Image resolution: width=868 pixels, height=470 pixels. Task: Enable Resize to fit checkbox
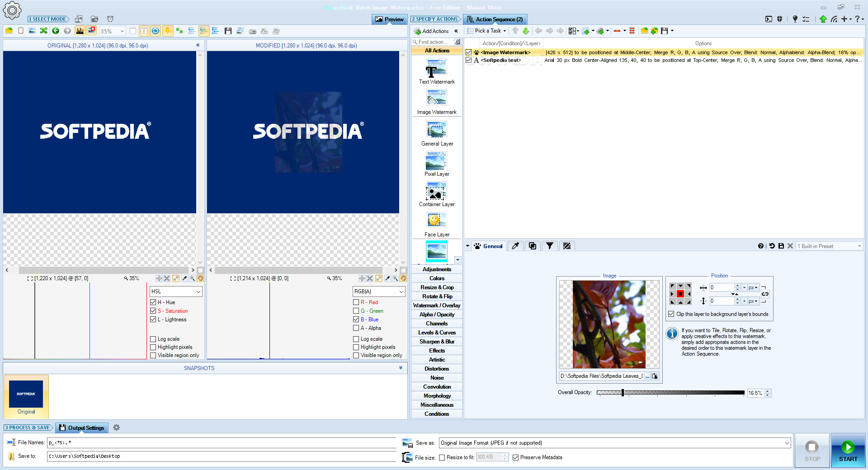click(x=442, y=457)
